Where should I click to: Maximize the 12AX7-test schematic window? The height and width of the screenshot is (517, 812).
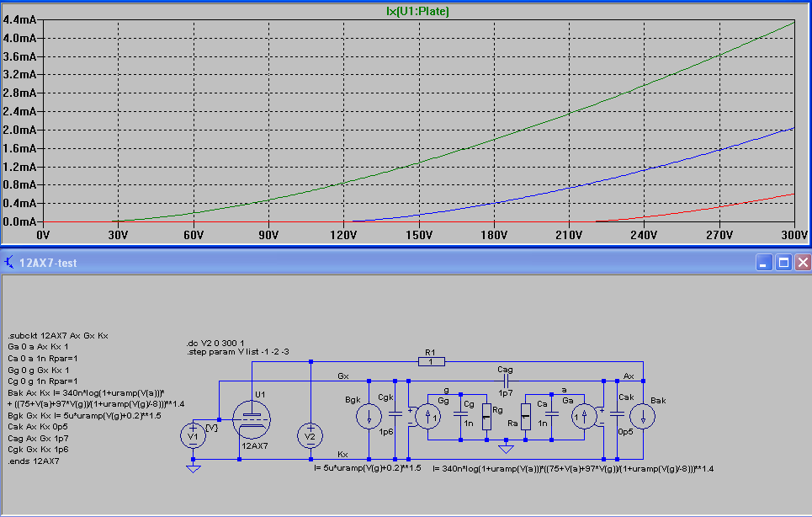(783, 263)
